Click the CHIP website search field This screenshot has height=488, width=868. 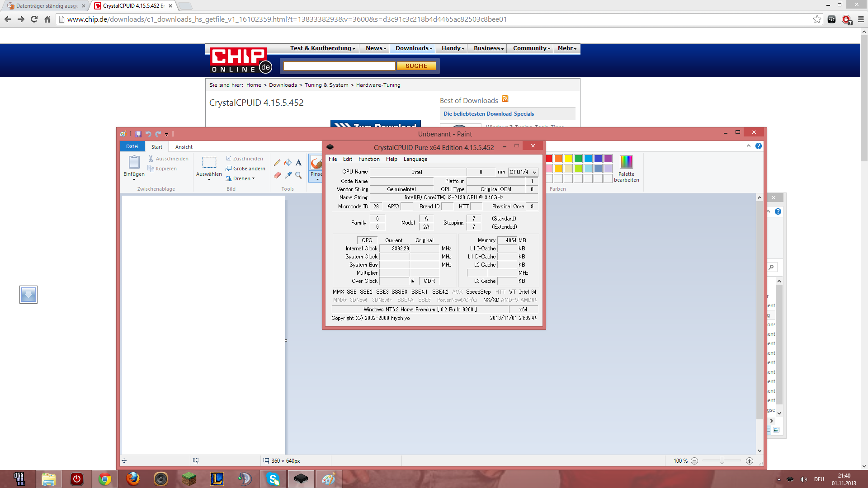coord(339,66)
